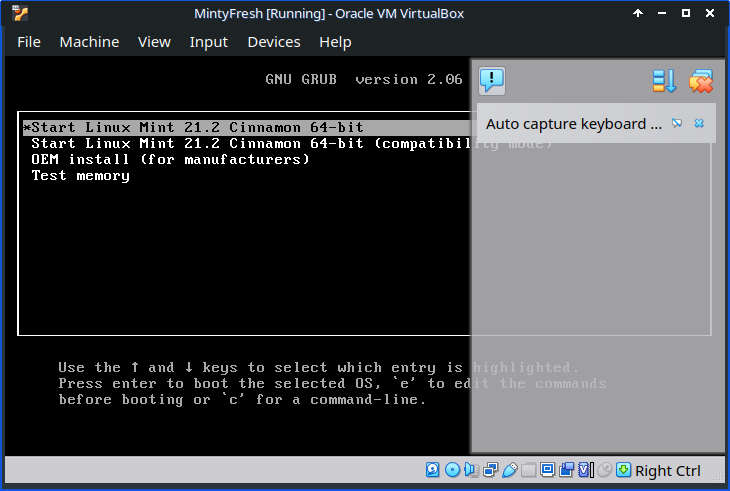Click the small icon beside Auto capture keyboard close
The width and height of the screenshot is (730, 491).
(677, 123)
